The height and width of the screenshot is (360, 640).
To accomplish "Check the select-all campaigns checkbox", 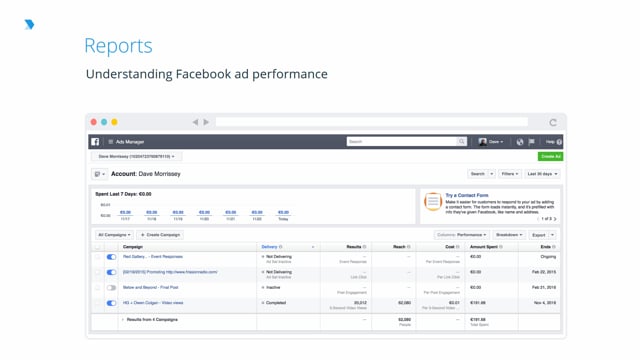I will pos(97,247).
